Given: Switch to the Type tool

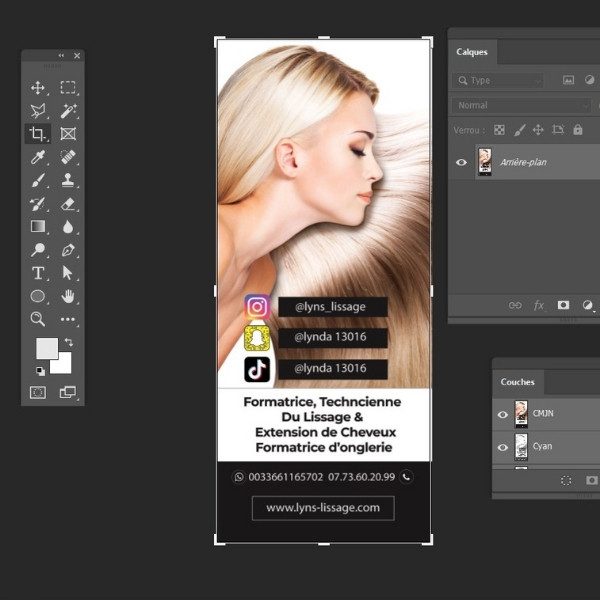Looking at the screenshot, I should [38, 273].
